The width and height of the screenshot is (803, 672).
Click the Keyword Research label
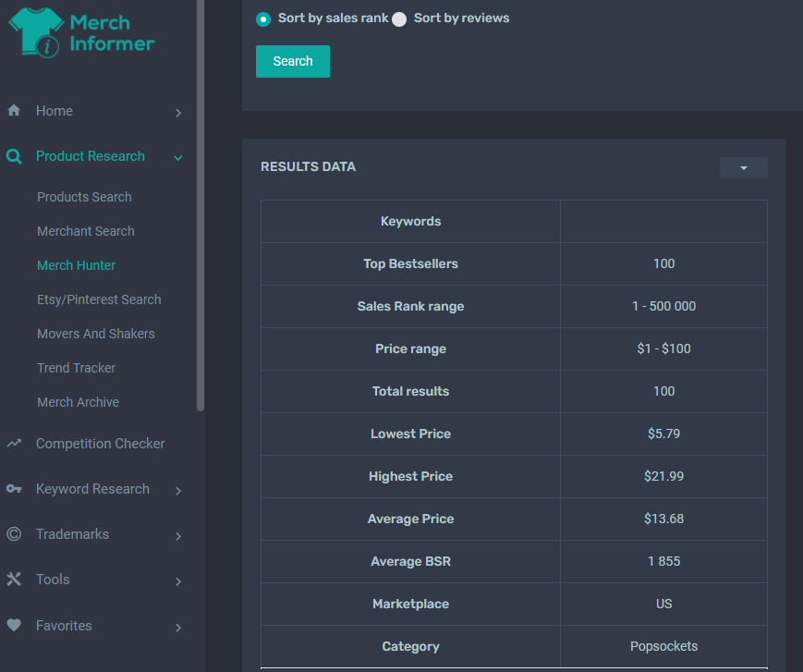click(92, 489)
